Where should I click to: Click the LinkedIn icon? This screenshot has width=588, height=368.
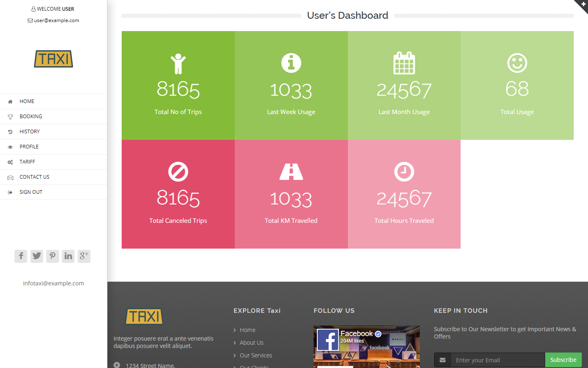click(68, 256)
